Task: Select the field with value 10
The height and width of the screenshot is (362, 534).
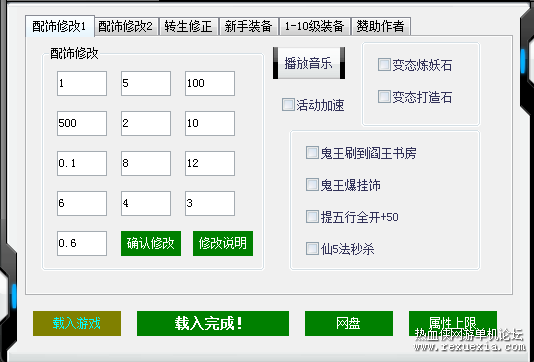Action: [210, 123]
